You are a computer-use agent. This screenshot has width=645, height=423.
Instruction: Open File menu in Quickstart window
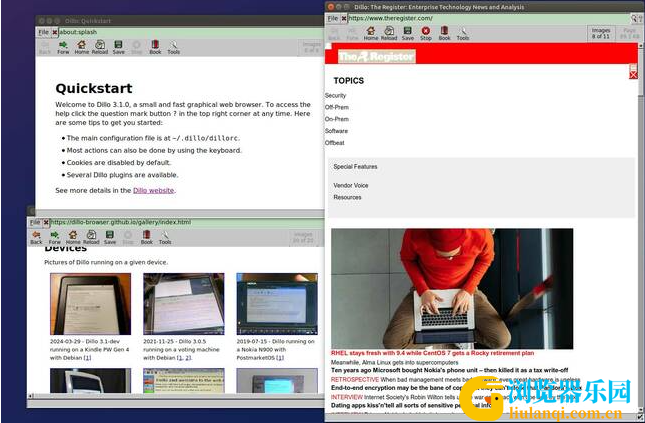(44, 32)
